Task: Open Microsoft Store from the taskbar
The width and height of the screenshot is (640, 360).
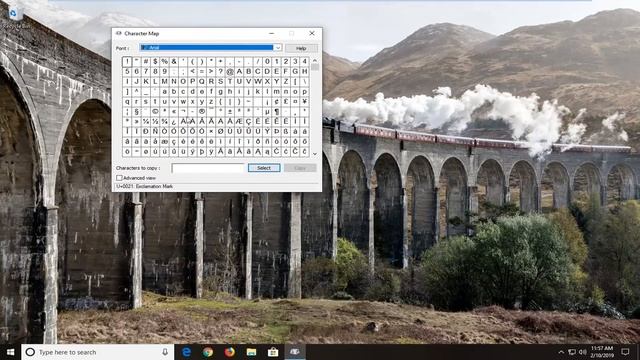Action: point(273,352)
